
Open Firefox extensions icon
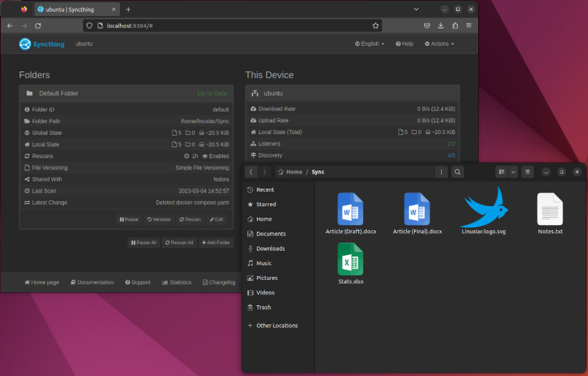[x=455, y=26]
